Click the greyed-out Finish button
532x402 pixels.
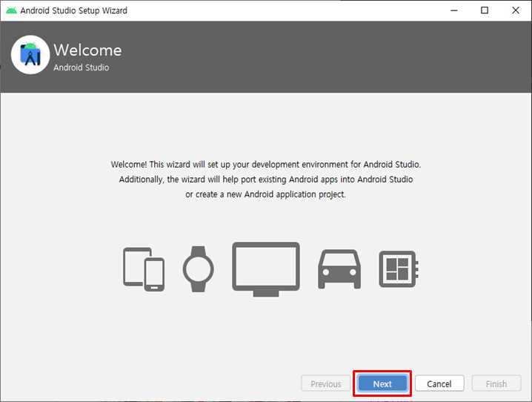(496, 383)
